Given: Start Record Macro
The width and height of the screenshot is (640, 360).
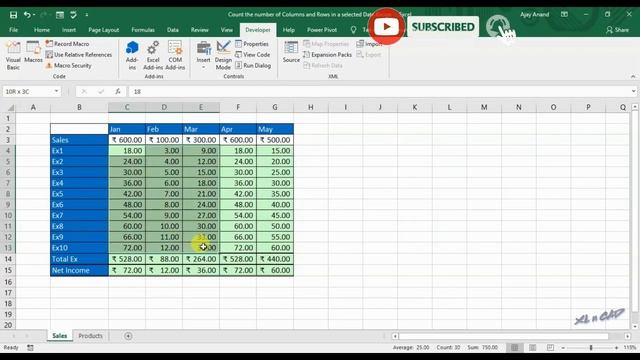Looking at the screenshot, I should [x=67, y=44].
